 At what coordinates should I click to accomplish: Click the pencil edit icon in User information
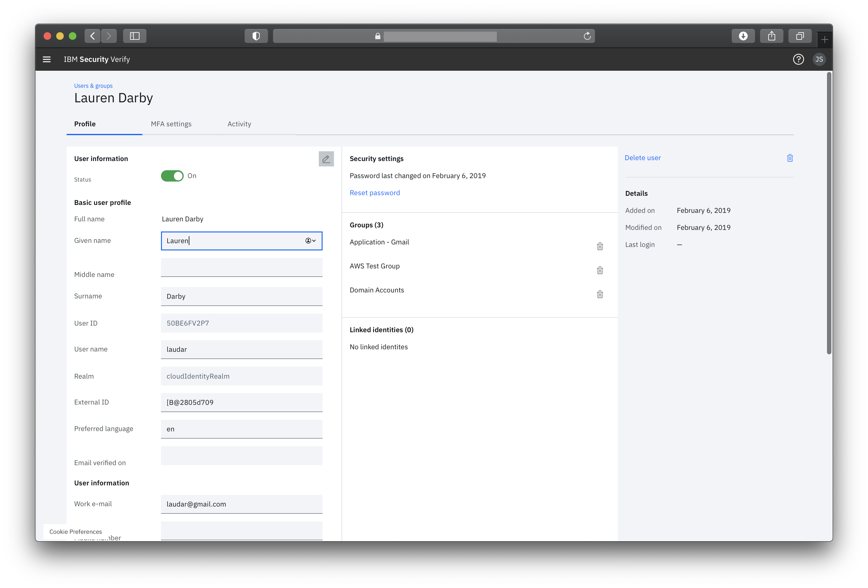click(x=326, y=159)
